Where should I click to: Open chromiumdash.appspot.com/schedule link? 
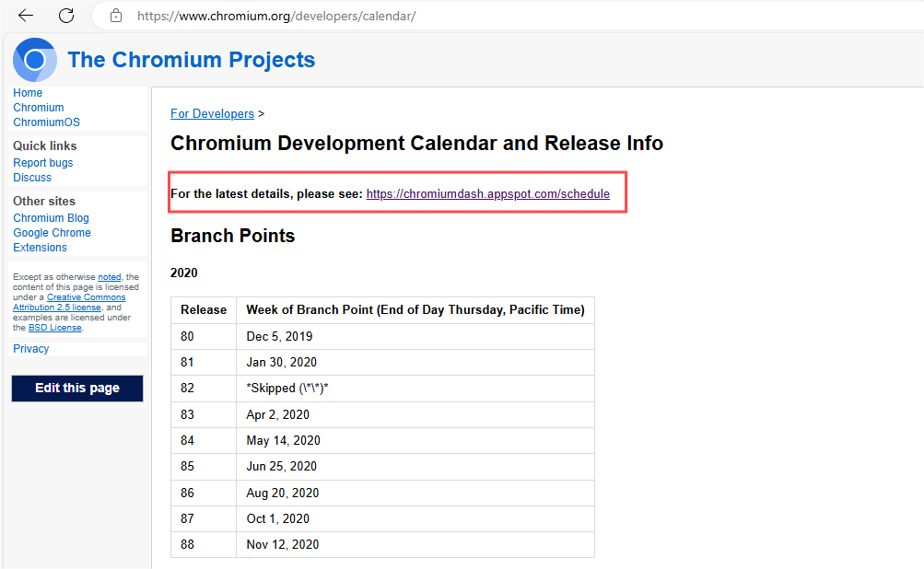[488, 193]
